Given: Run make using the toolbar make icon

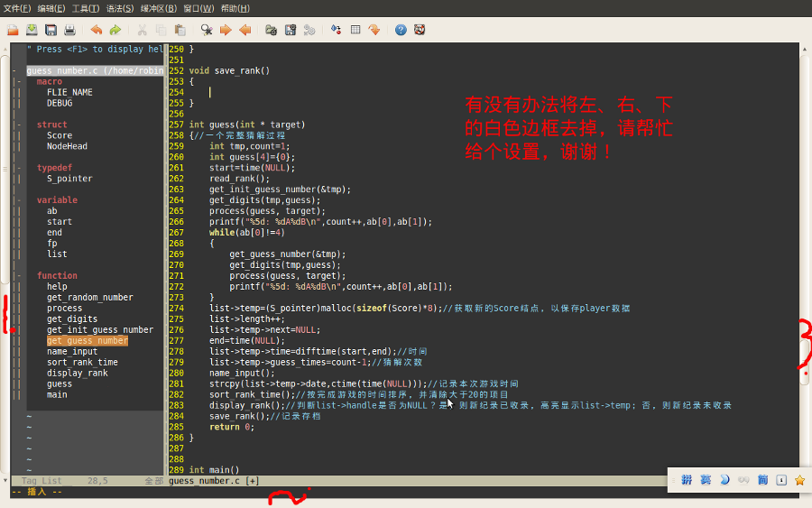Looking at the screenshot, I should click(x=337, y=30).
